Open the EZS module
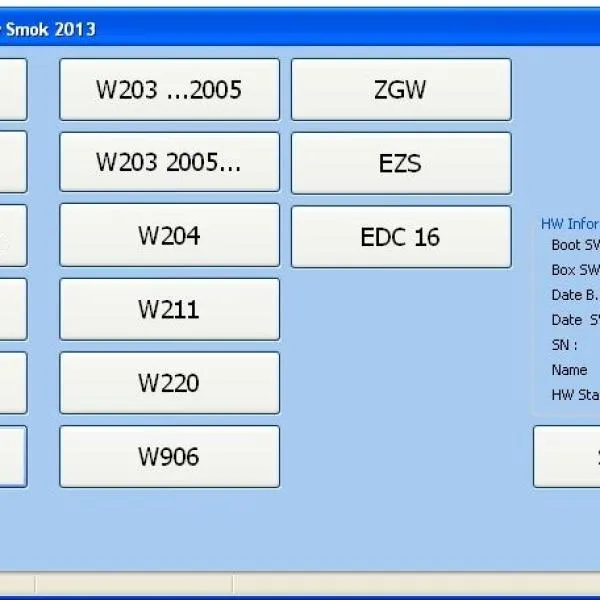 click(x=400, y=162)
